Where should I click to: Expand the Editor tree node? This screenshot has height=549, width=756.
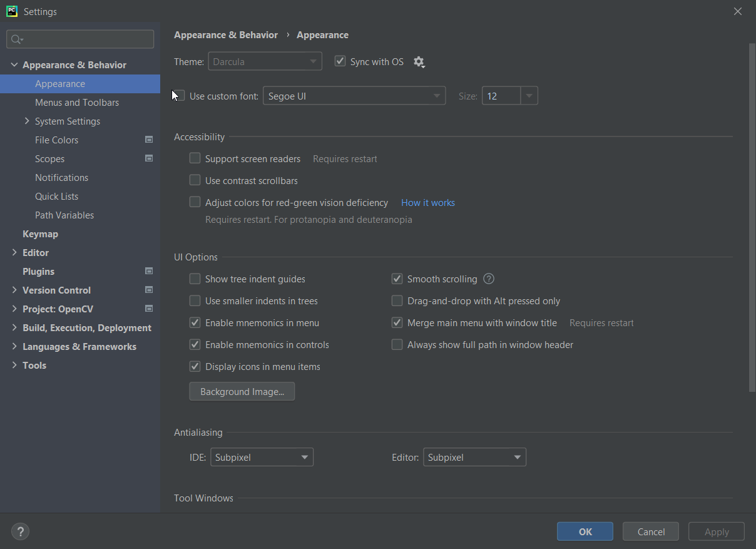pyautogui.click(x=14, y=252)
